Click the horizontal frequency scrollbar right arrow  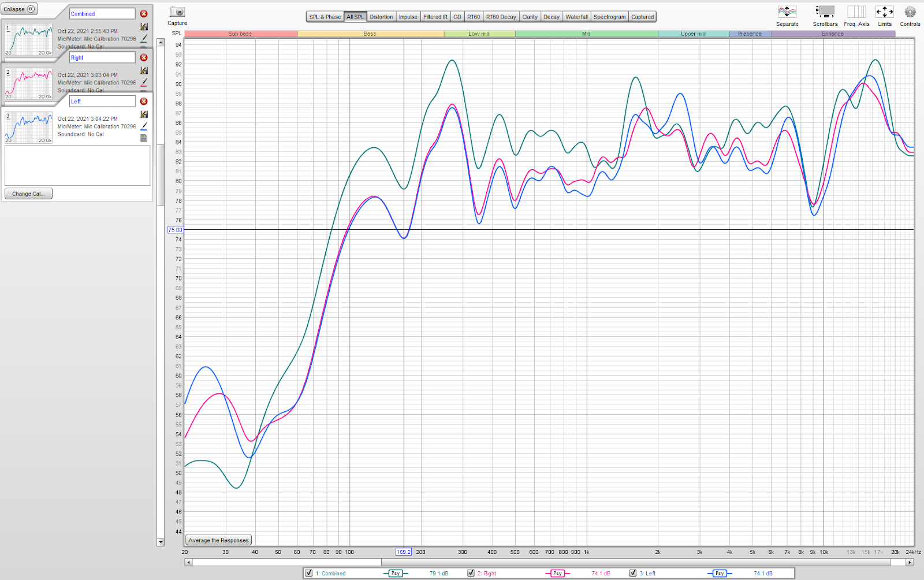(x=910, y=562)
